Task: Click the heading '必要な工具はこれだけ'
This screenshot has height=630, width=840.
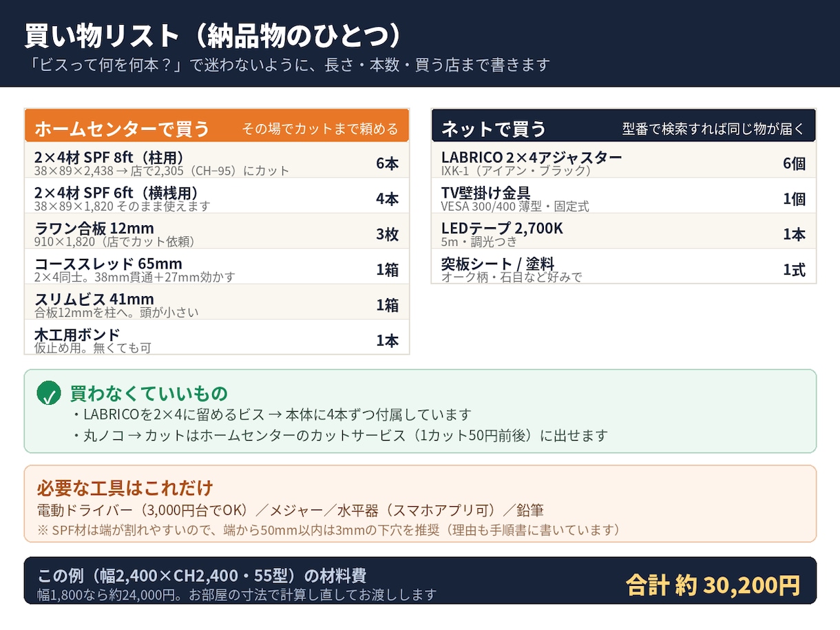Action: click(x=125, y=488)
